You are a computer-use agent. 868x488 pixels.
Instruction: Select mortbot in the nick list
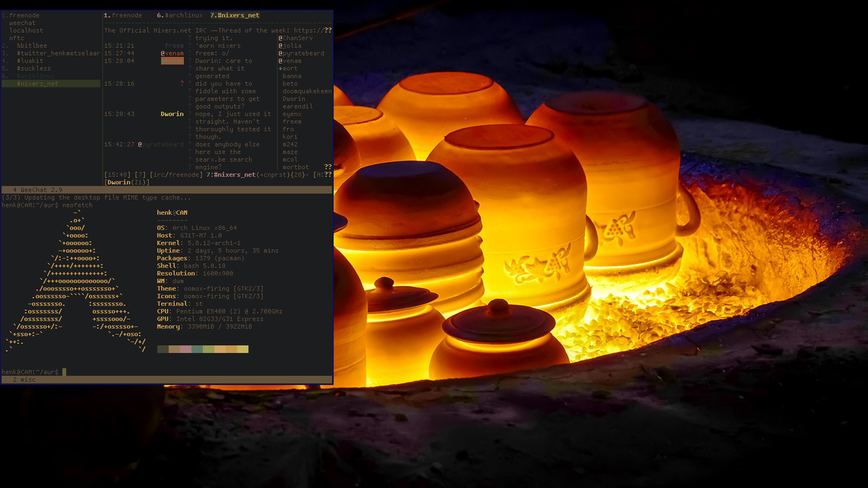pyautogui.click(x=296, y=167)
